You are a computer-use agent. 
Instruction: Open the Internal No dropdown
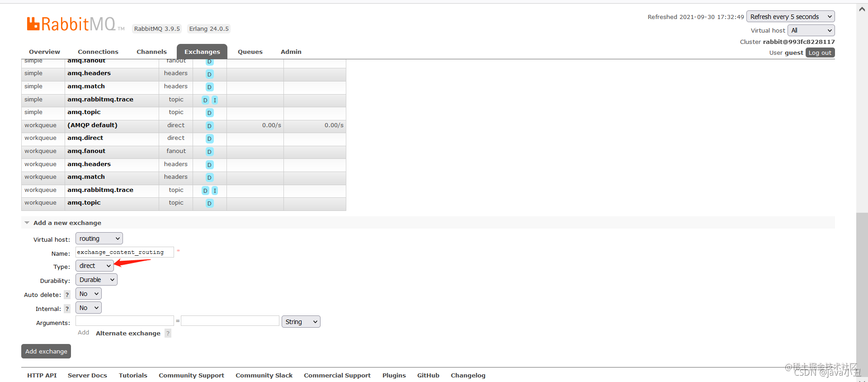[89, 308]
